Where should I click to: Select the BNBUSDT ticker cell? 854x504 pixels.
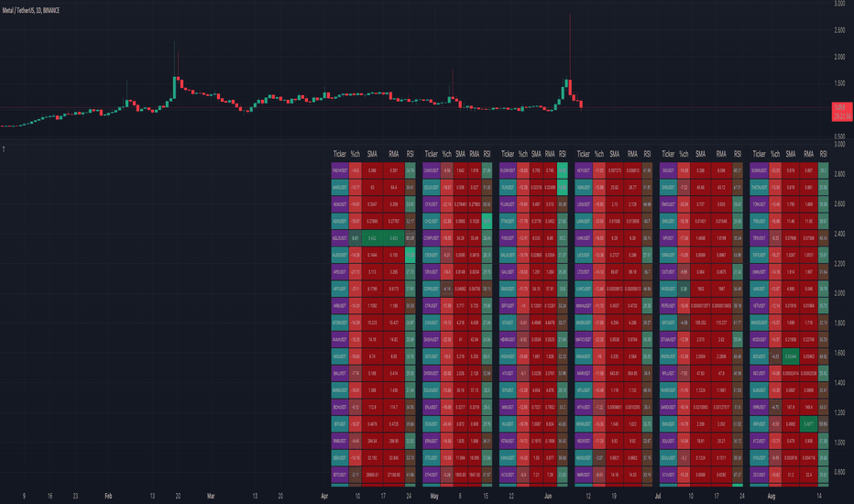pos(340,441)
